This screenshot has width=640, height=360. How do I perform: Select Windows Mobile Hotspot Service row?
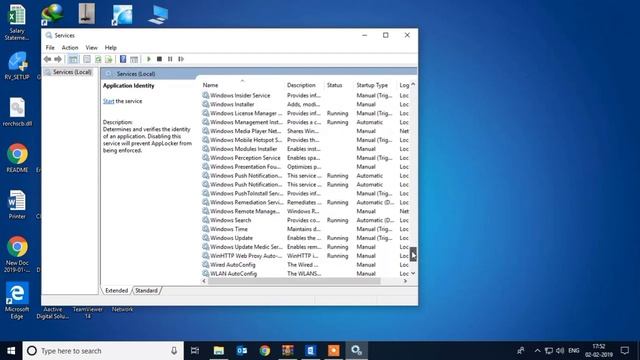coord(306,140)
